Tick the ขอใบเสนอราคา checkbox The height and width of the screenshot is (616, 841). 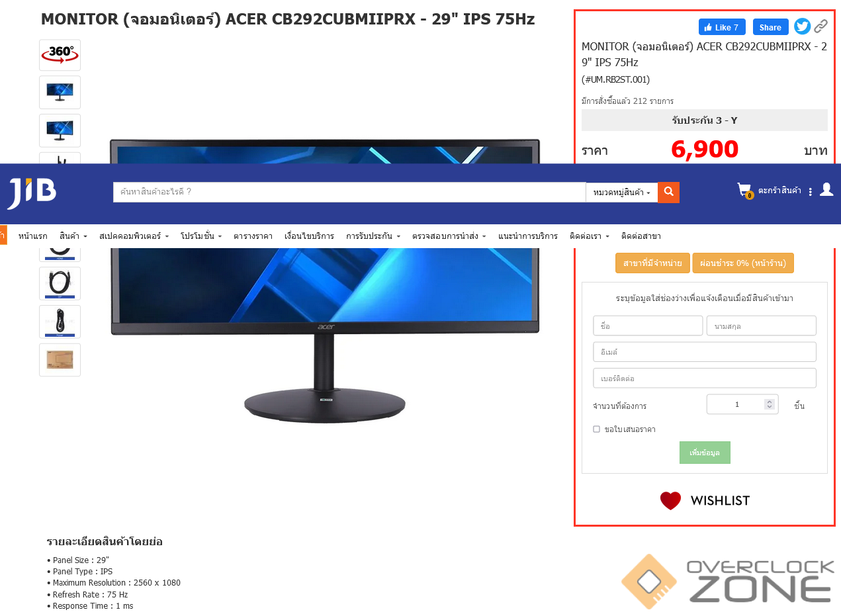pyautogui.click(x=596, y=429)
